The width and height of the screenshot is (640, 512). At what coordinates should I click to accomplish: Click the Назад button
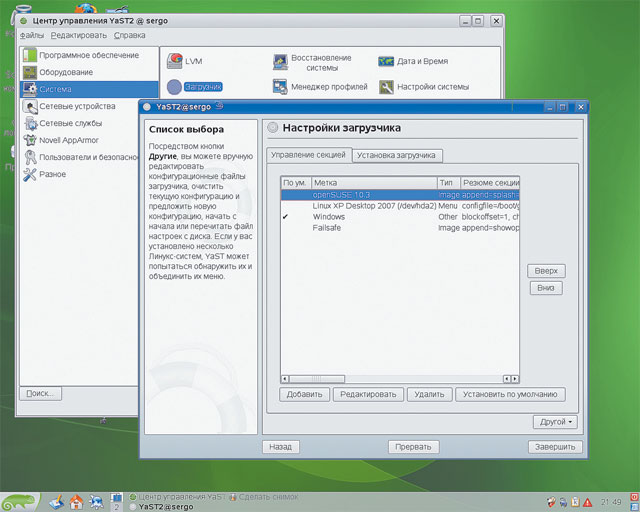point(280,447)
